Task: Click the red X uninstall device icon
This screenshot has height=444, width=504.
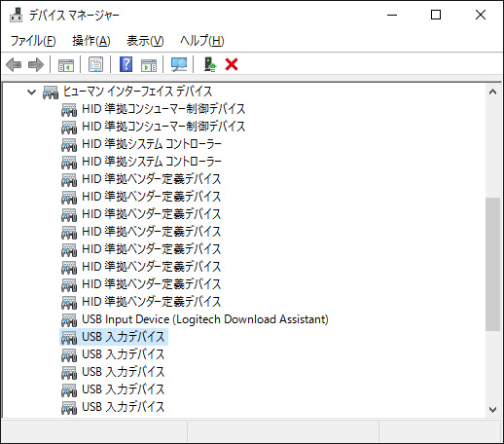Action: coord(232,64)
